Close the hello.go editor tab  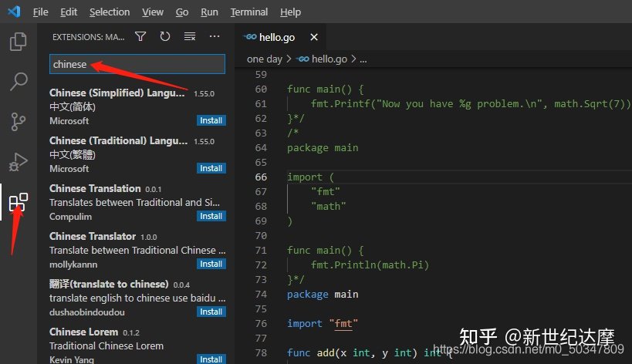pos(314,37)
